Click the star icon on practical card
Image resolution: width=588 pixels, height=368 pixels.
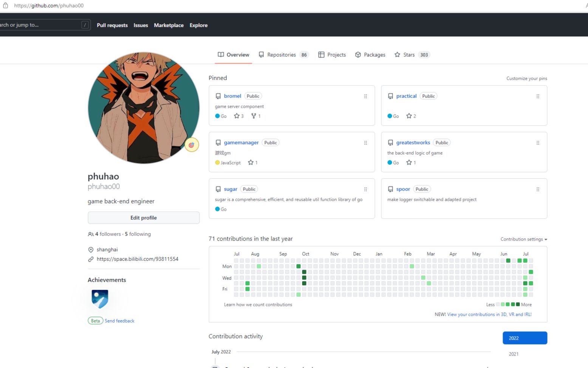point(409,116)
